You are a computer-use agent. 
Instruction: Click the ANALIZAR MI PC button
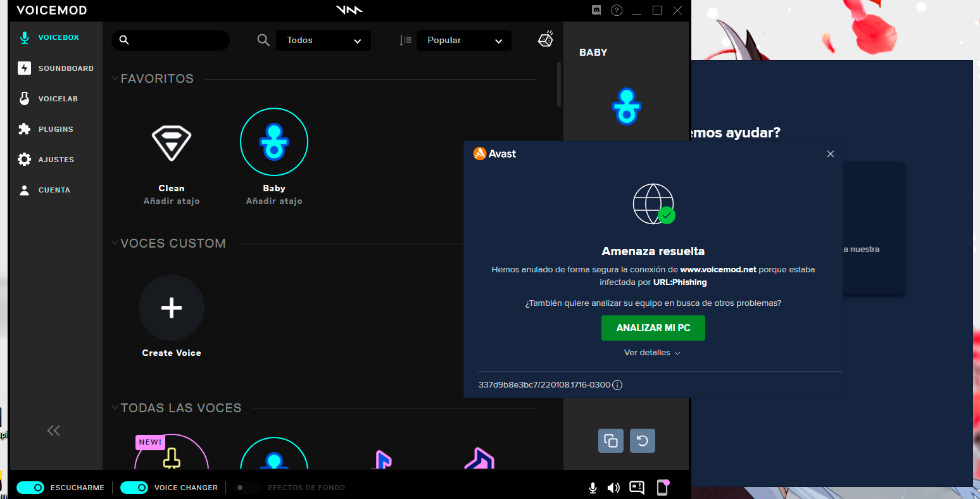[x=653, y=328]
